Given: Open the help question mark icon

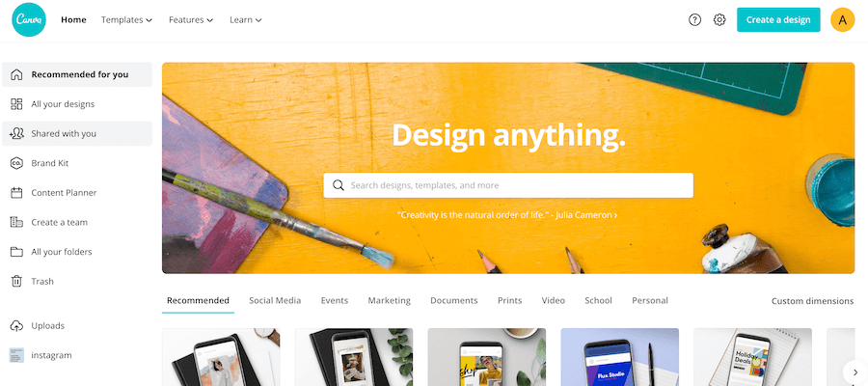Looking at the screenshot, I should pos(694,20).
